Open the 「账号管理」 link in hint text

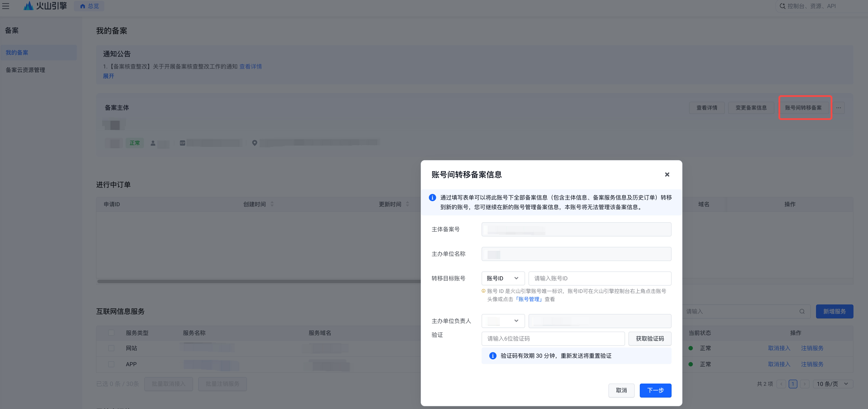click(x=529, y=299)
